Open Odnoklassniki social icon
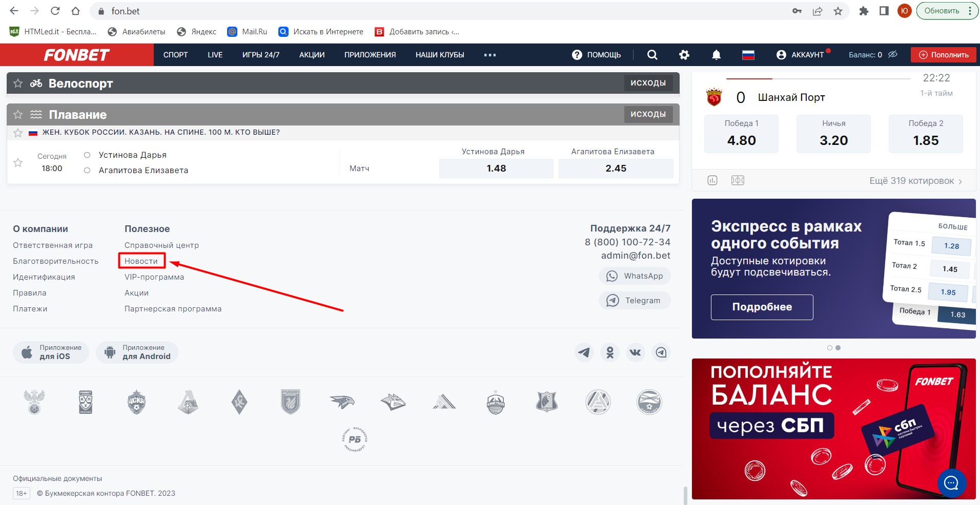This screenshot has width=980, height=505. 609,352
